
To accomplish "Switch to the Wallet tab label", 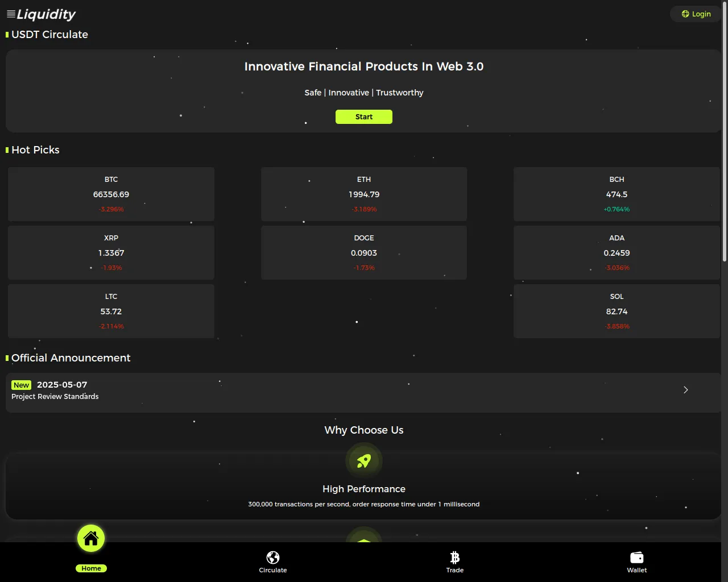I will [x=637, y=570].
